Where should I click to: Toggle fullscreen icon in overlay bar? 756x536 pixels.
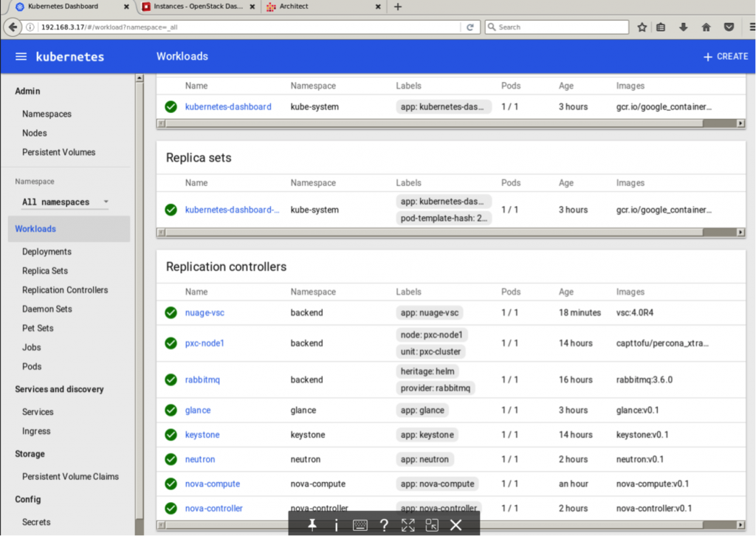pos(408,525)
